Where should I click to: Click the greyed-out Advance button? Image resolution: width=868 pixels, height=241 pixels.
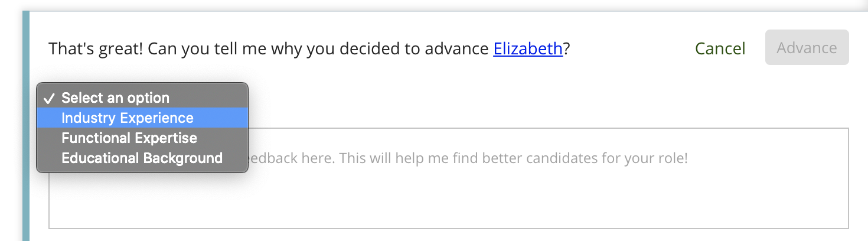807,47
